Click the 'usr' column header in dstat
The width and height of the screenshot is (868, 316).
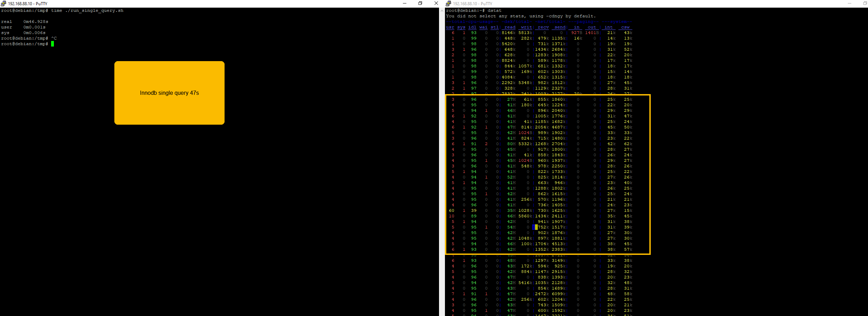[x=450, y=27]
